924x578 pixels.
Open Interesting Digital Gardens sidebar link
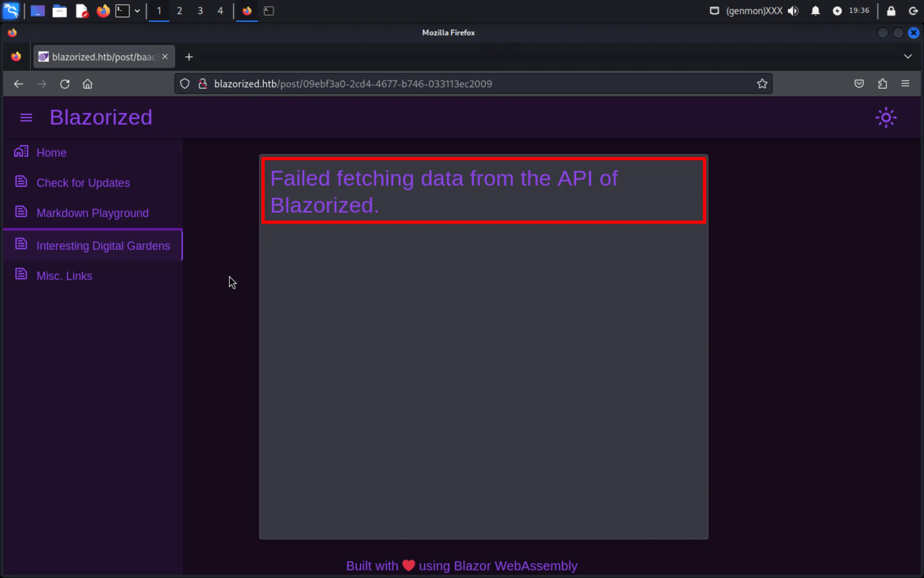pos(93,245)
